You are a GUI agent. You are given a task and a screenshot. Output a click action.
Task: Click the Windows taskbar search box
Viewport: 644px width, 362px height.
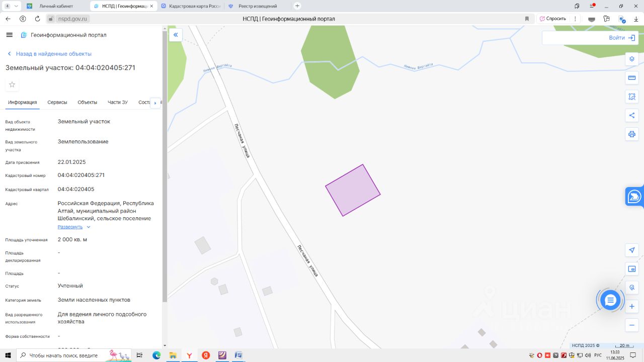[x=74, y=355]
